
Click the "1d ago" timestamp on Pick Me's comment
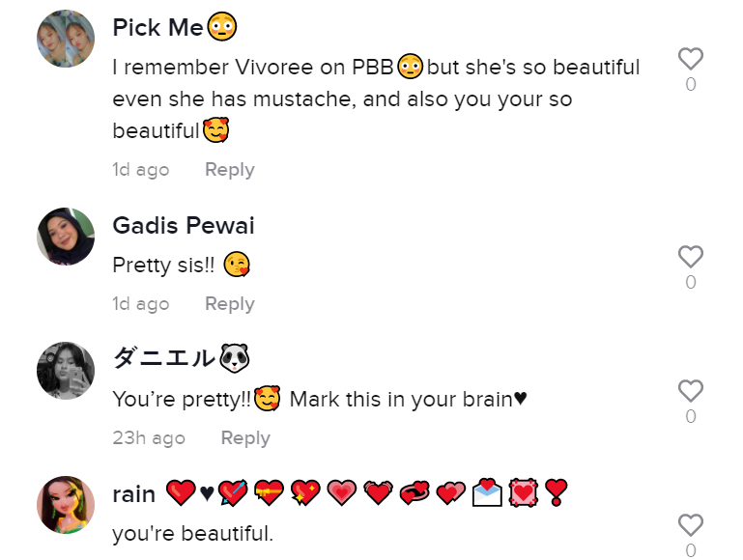[141, 170]
